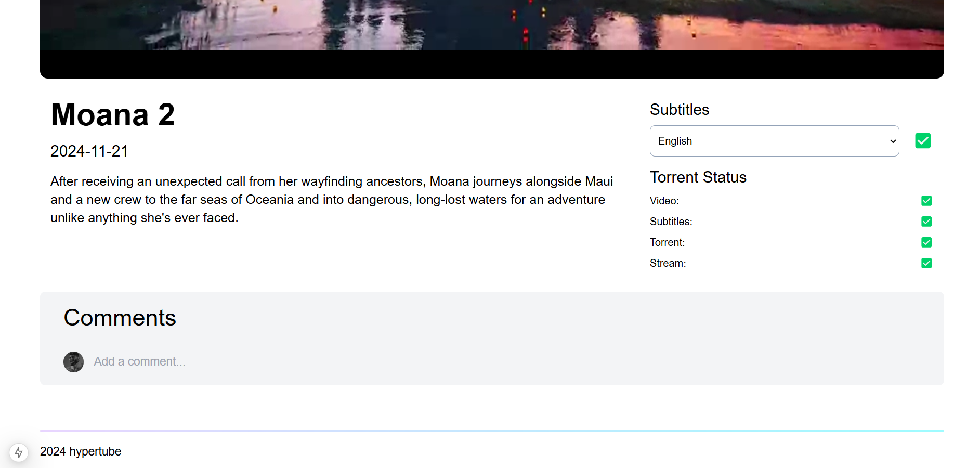Click the Subtitles heading above the dropdown
980x468 pixels.
[x=680, y=110]
